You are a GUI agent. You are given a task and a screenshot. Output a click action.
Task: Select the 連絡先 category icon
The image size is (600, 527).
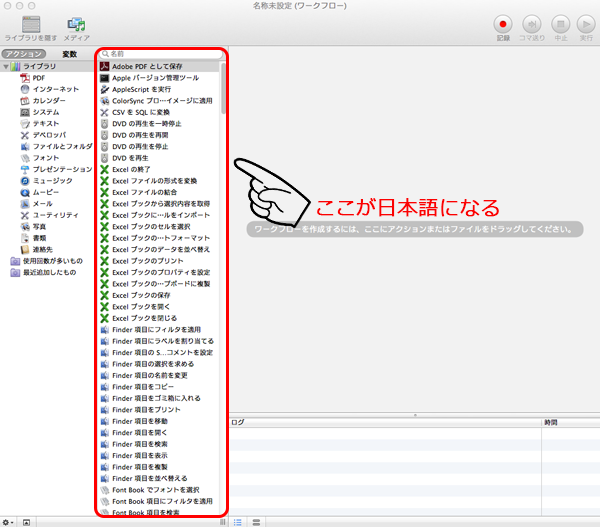coord(25,250)
